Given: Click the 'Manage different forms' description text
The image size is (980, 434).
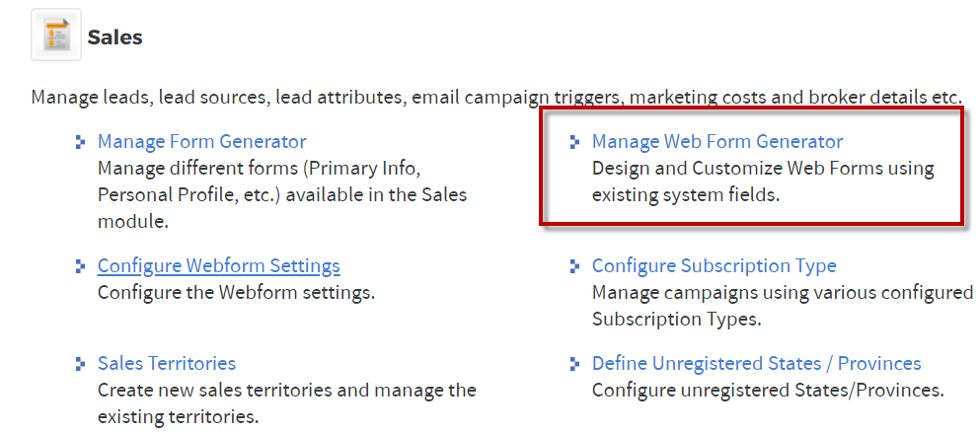Looking at the screenshot, I should coord(282,195).
